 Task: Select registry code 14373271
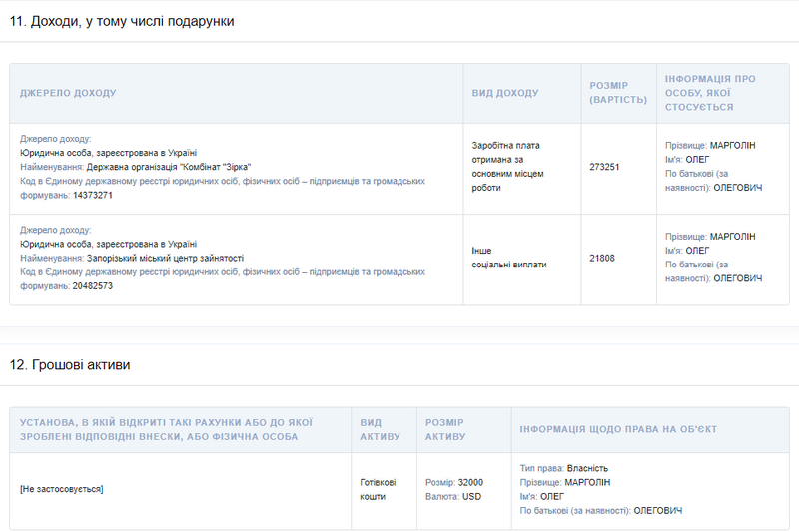pyautogui.click(x=93, y=195)
